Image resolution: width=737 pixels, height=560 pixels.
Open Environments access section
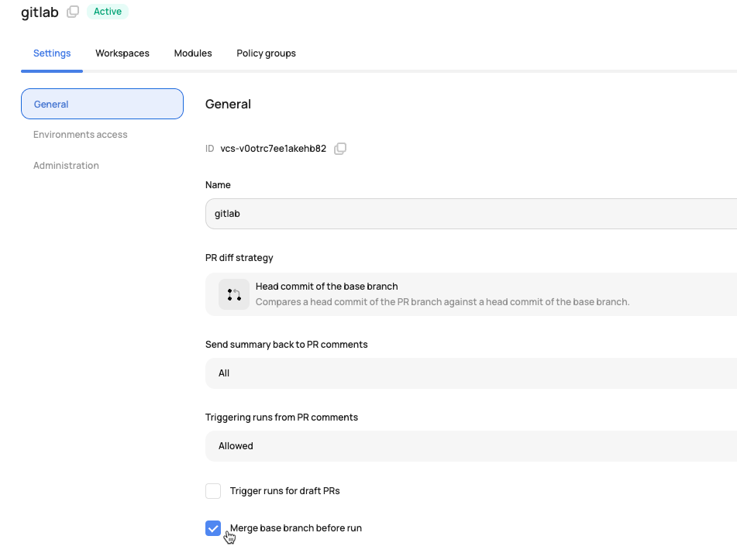pyautogui.click(x=81, y=134)
